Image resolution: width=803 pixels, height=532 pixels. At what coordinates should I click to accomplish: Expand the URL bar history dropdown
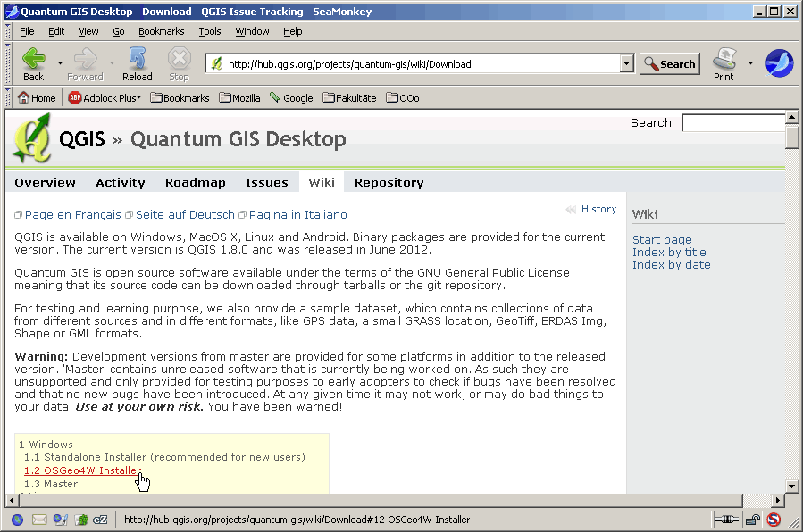click(x=627, y=64)
